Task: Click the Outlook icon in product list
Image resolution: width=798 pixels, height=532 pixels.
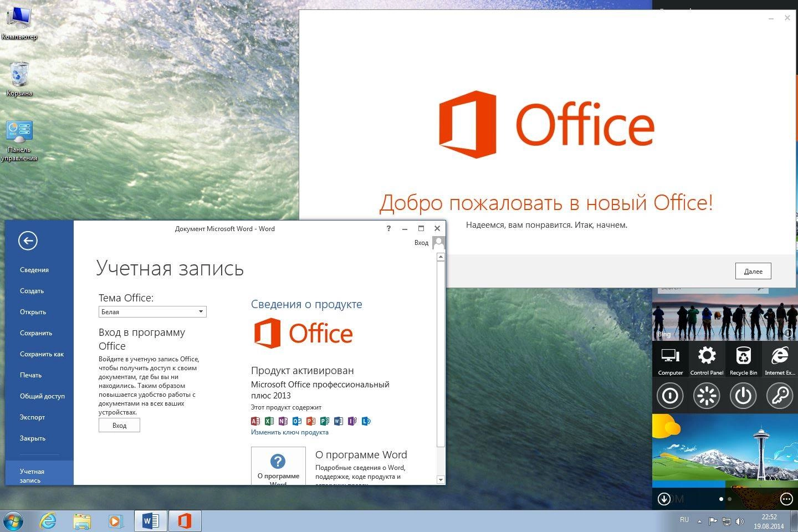Action: click(297, 421)
